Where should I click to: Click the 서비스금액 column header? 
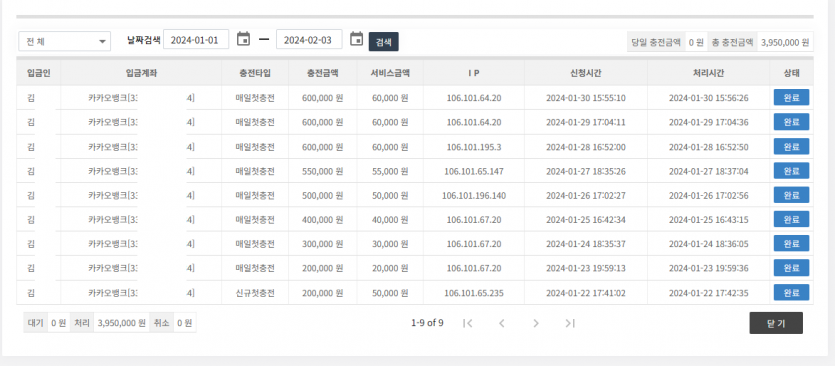pos(390,73)
